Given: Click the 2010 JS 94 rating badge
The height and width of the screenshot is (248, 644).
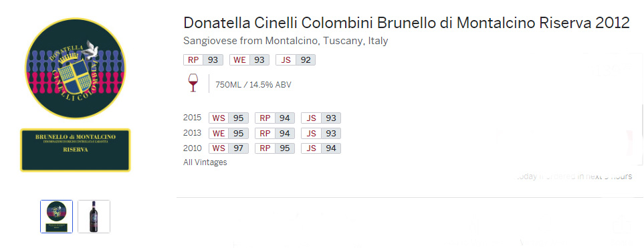Looking at the screenshot, I should pyautogui.click(x=321, y=148).
